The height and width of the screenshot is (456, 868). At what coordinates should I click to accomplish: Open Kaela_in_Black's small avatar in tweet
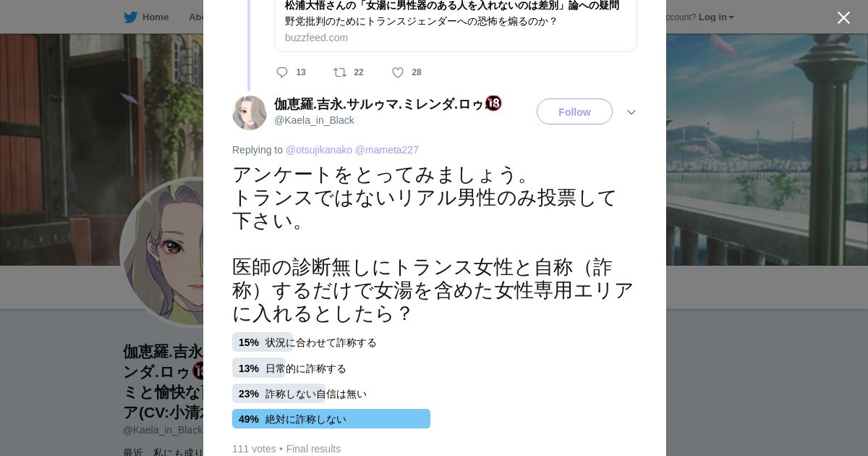click(x=250, y=113)
